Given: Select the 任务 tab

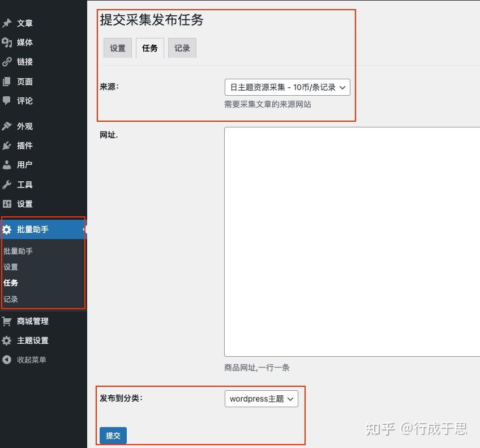Looking at the screenshot, I should [149, 48].
